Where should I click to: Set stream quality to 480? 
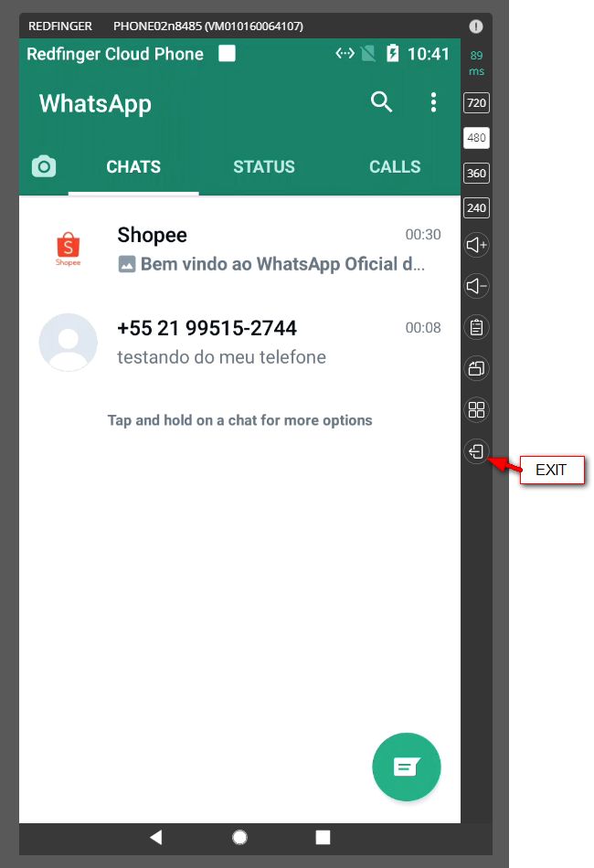pyautogui.click(x=476, y=138)
